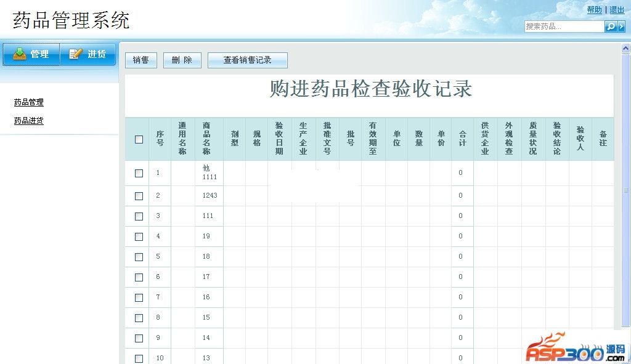Click the arrow icon beside search
This screenshot has height=364, width=631.
(621, 26)
